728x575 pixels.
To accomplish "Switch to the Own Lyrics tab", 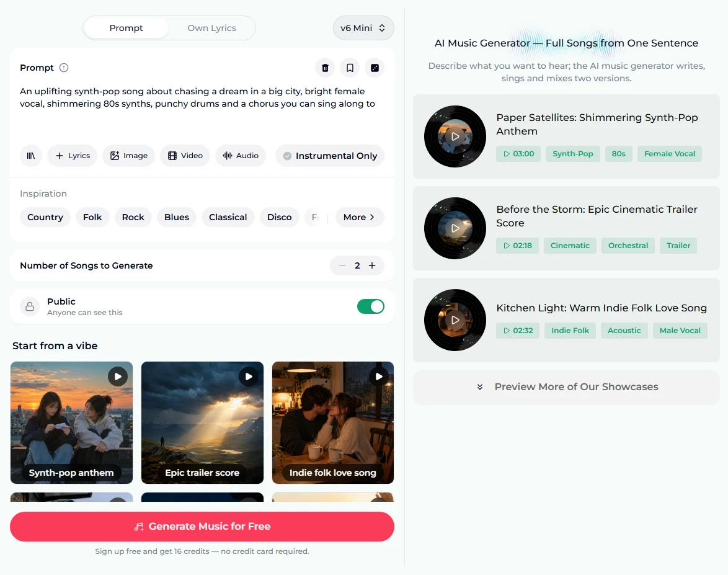I will [x=211, y=28].
